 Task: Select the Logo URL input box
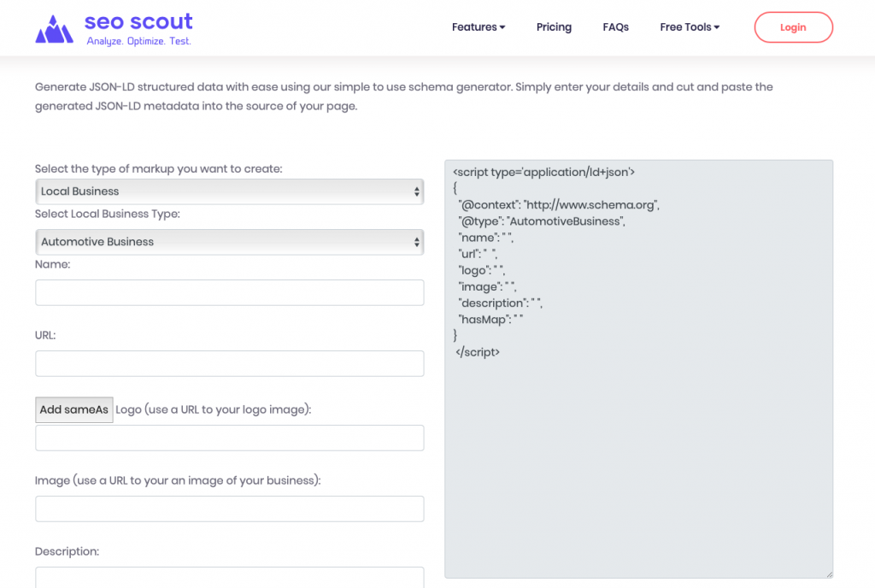pyautogui.click(x=229, y=438)
